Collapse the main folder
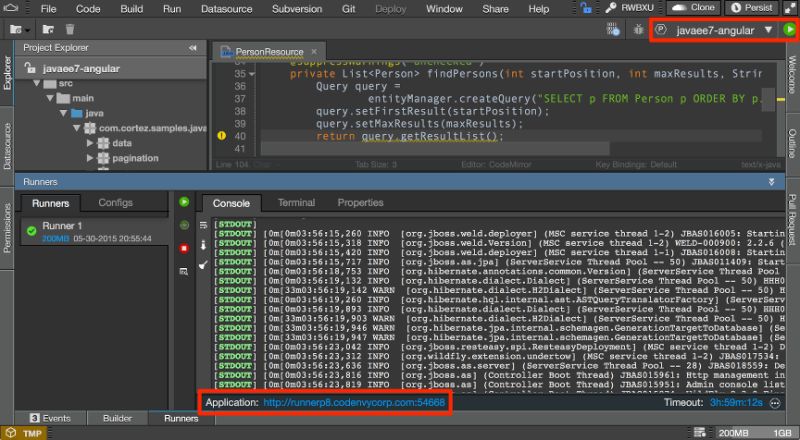This screenshot has height=440, width=800. (x=50, y=98)
